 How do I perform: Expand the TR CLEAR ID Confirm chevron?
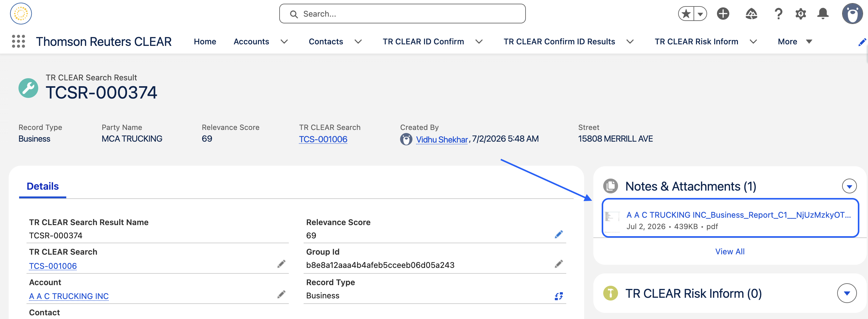(x=479, y=42)
